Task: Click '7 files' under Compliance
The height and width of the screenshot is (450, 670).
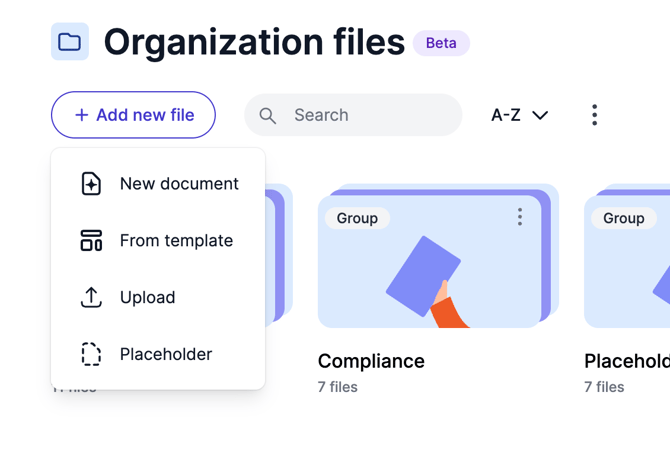Action: click(x=338, y=387)
